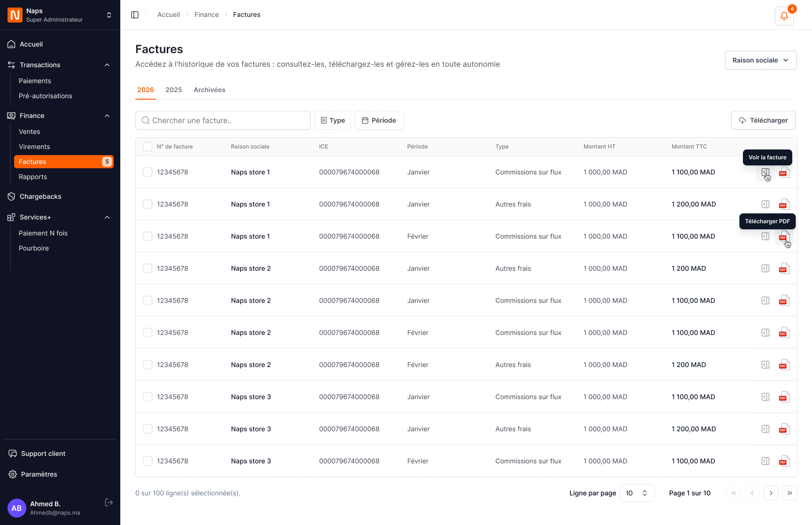Download PDF for Naps store 1 Janvier Autres frais

(x=784, y=204)
